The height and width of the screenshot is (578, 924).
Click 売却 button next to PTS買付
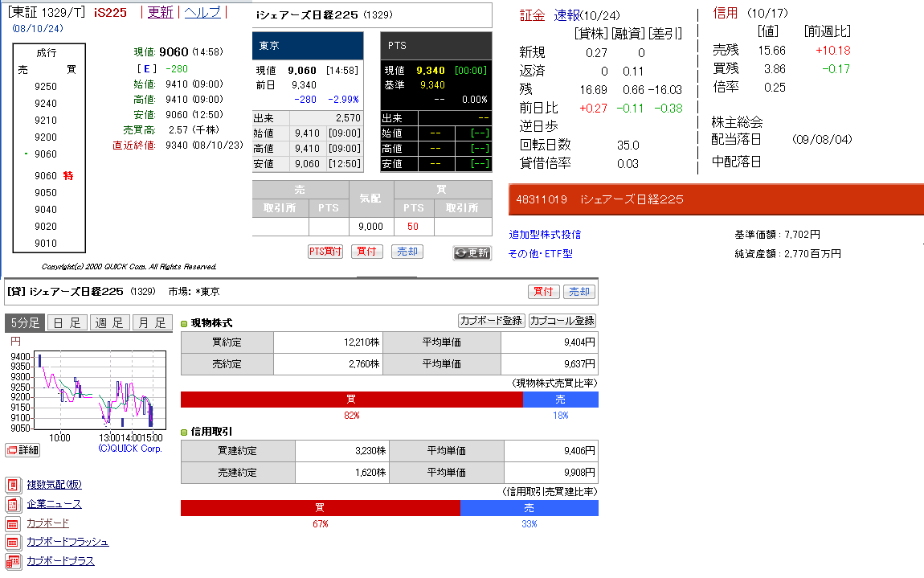407,252
